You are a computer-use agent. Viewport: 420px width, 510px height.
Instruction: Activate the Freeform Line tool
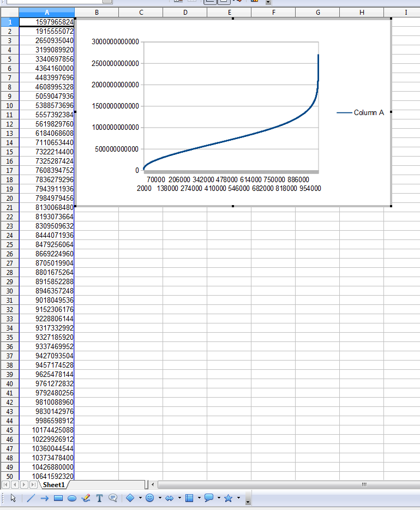click(x=86, y=497)
